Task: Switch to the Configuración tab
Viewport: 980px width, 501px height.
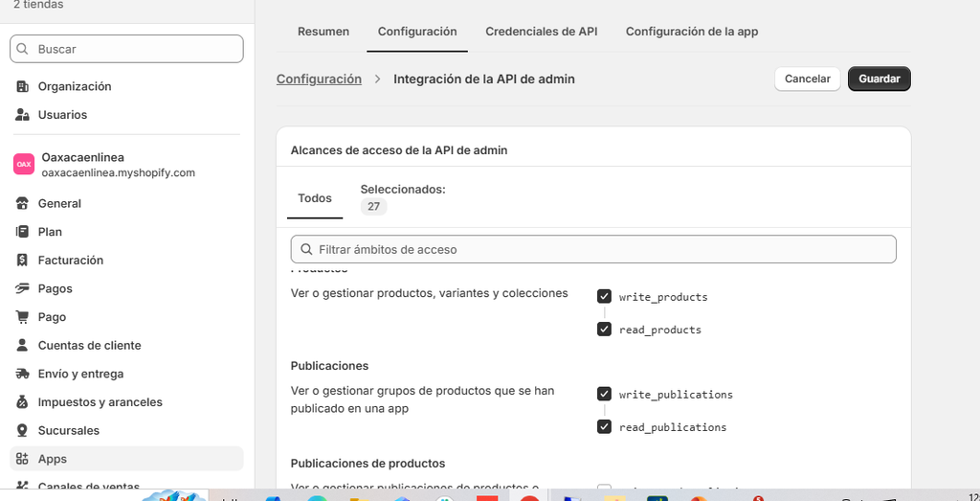Action: coord(417,32)
